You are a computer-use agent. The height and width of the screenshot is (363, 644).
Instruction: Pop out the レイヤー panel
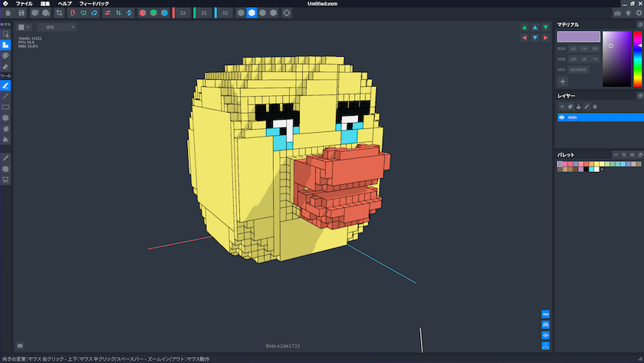[x=640, y=96]
